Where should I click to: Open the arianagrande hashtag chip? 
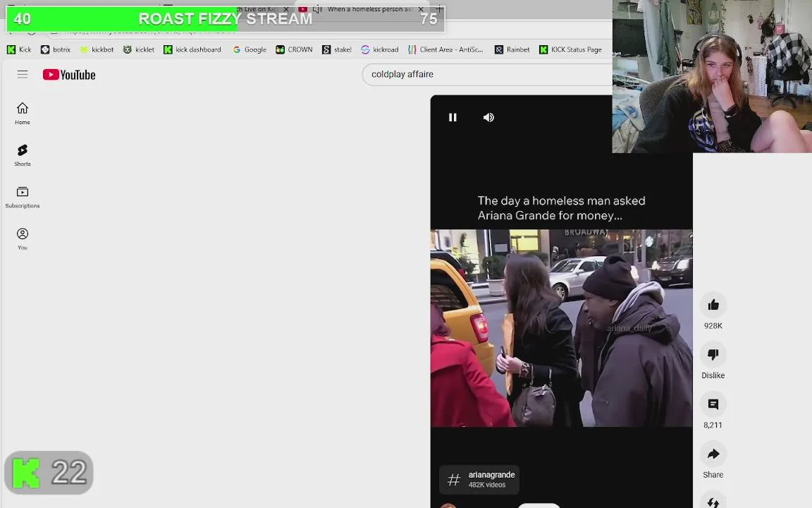[479, 480]
